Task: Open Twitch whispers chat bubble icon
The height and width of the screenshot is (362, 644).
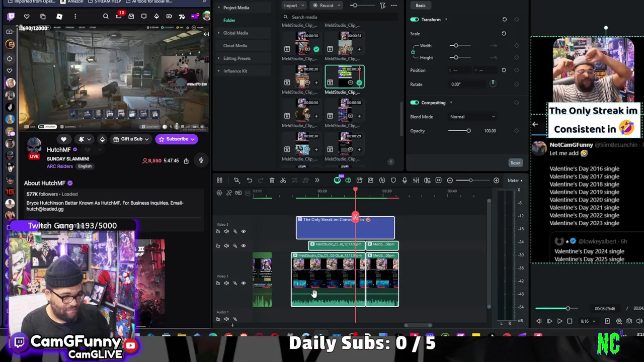Action: point(143,17)
